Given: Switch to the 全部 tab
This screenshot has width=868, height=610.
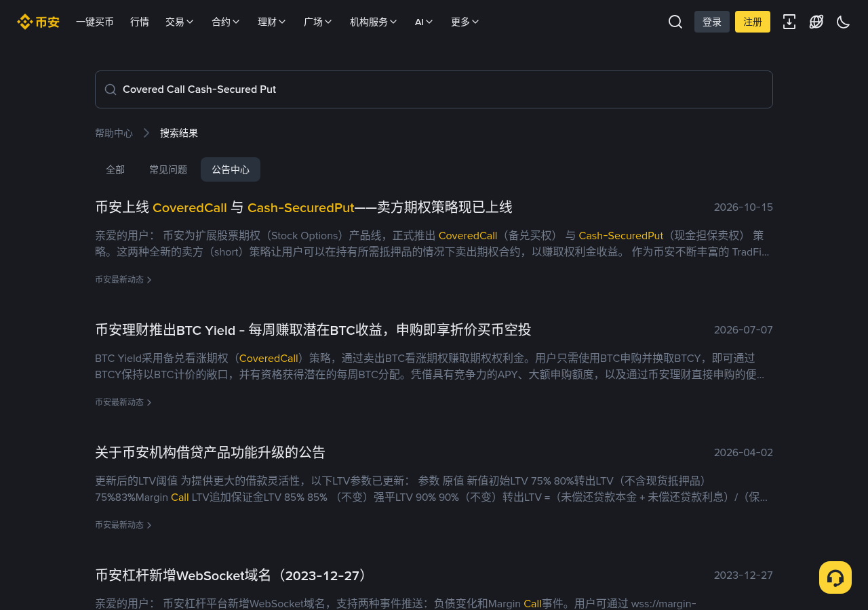Looking at the screenshot, I should (x=115, y=169).
